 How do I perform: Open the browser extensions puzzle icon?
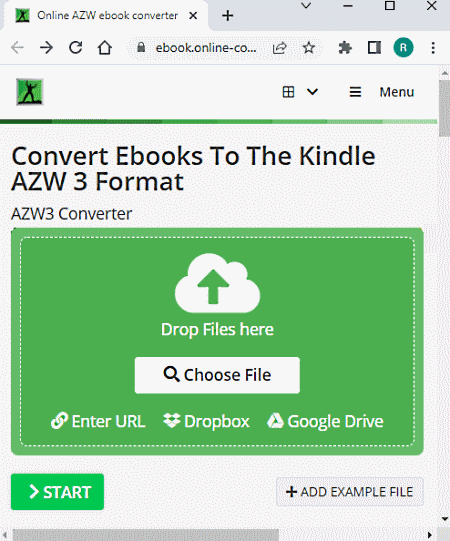pos(345,48)
